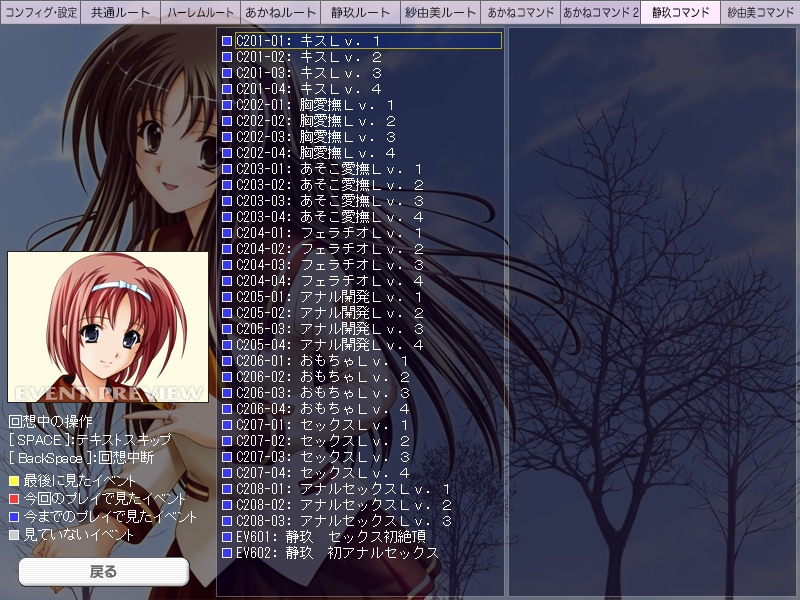This screenshot has width=800, height=600.
Task: Select event C207-01 text row
Action: click(322, 425)
